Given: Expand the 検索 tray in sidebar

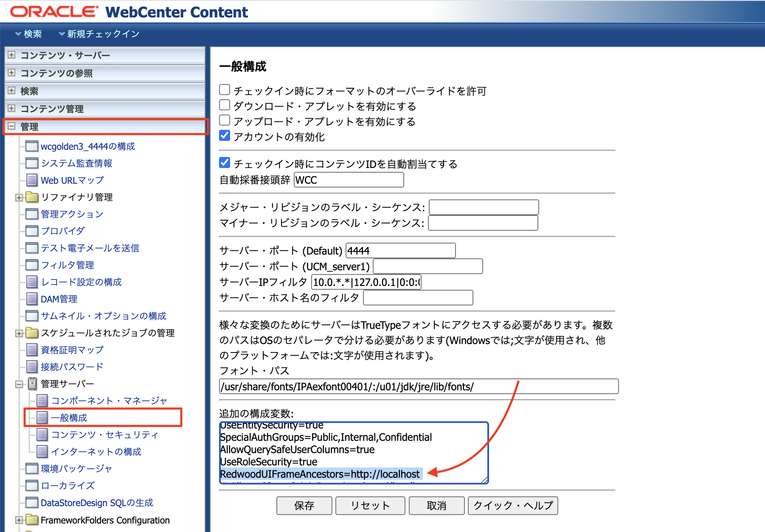Looking at the screenshot, I should pos(11,91).
